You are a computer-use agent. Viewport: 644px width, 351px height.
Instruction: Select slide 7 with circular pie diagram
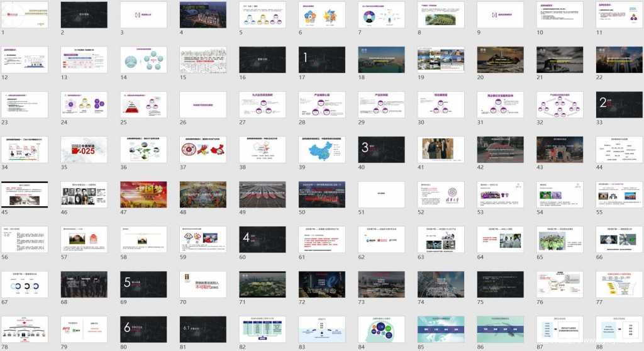382,14
